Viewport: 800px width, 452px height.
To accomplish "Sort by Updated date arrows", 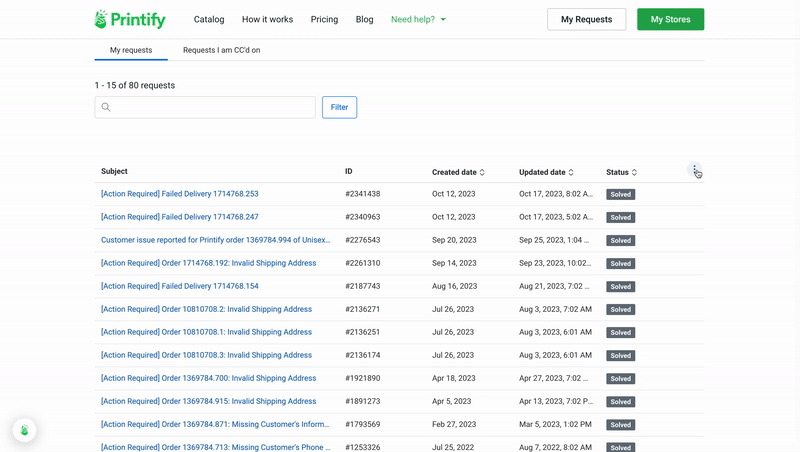I will point(571,172).
